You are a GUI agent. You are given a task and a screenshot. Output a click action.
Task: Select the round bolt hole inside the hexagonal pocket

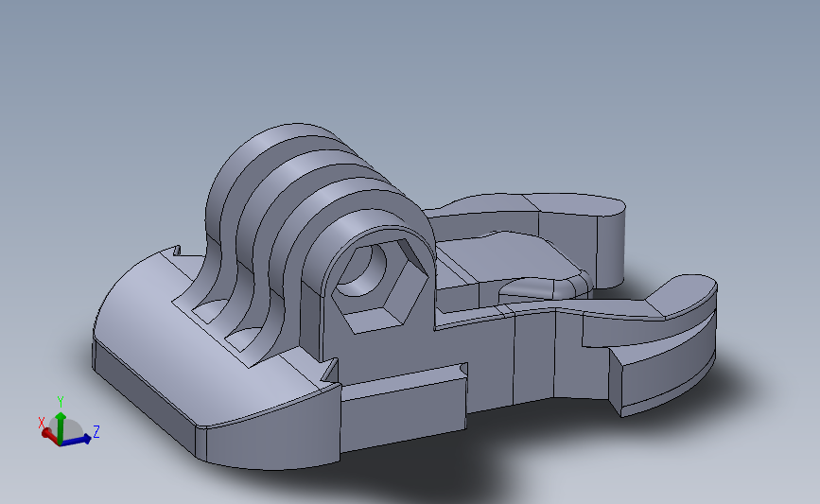click(361, 272)
